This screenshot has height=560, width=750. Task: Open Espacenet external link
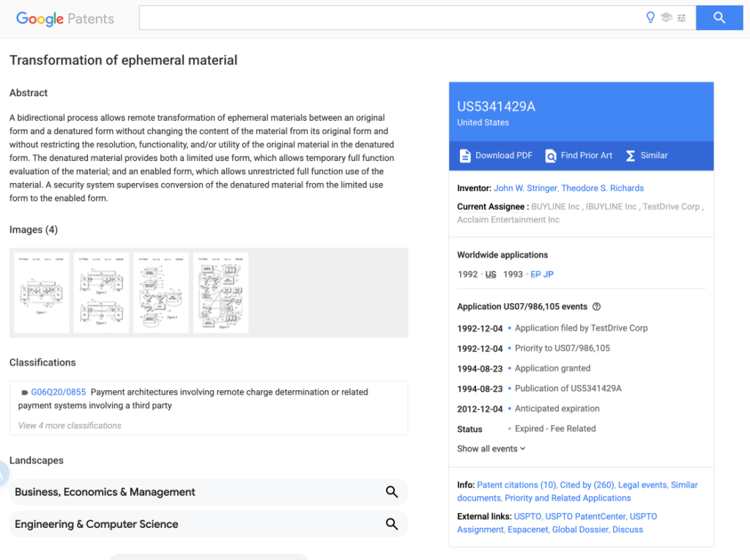[528, 529]
